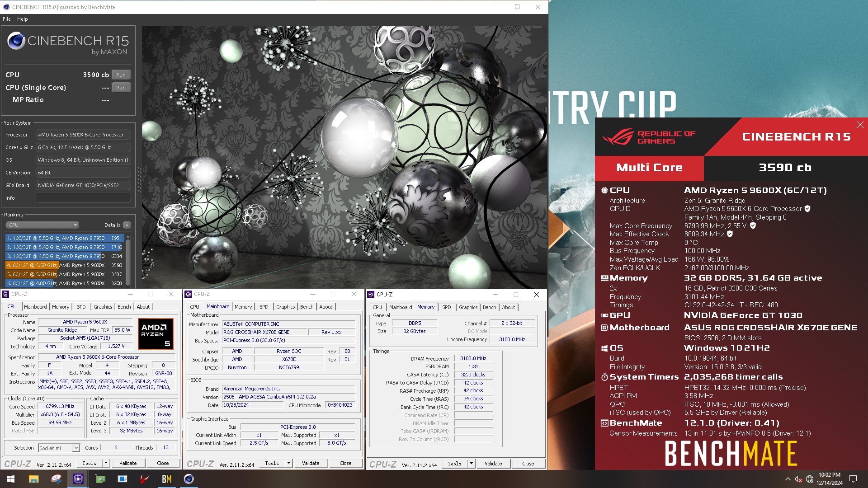The width and height of the screenshot is (868, 488).
Task: Run the CPU Single Core benchmark
Action: point(121,88)
